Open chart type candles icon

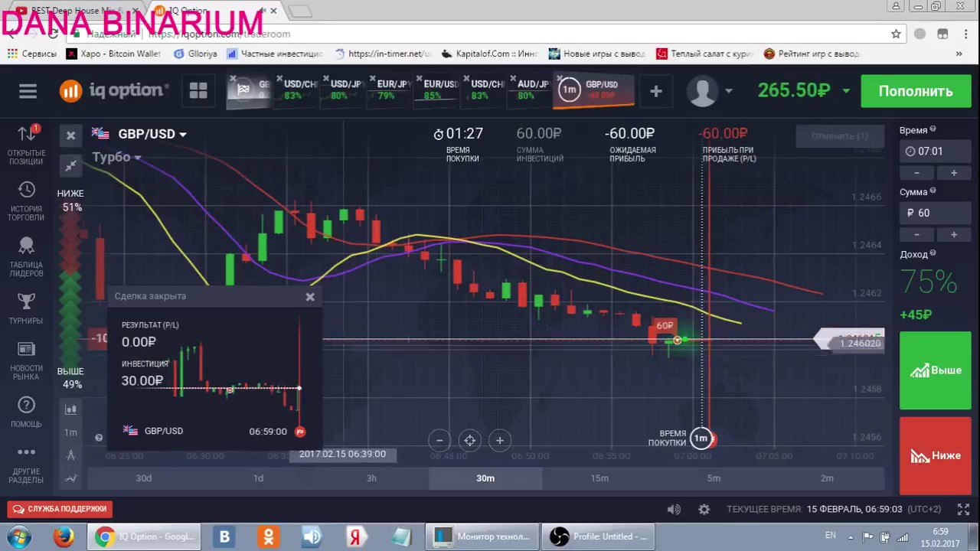[70, 410]
